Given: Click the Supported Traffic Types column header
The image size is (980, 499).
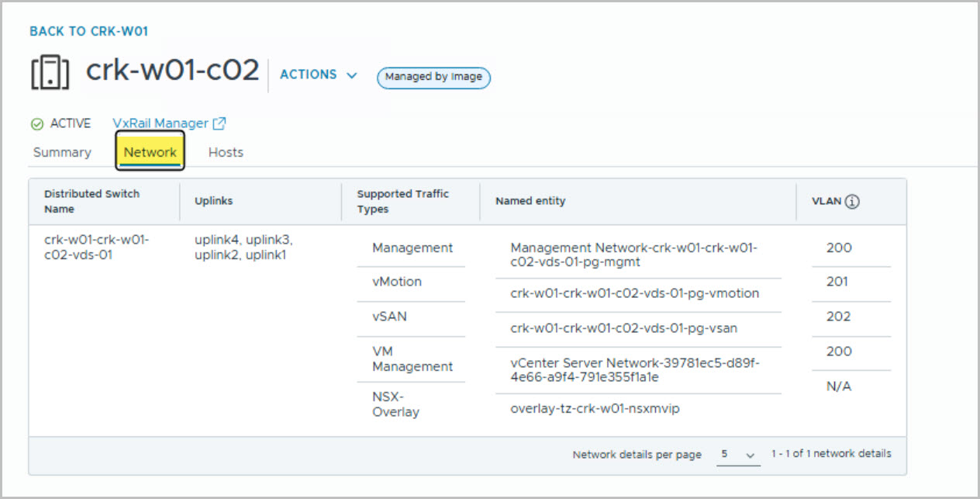Looking at the screenshot, I should tap(402, 201).
